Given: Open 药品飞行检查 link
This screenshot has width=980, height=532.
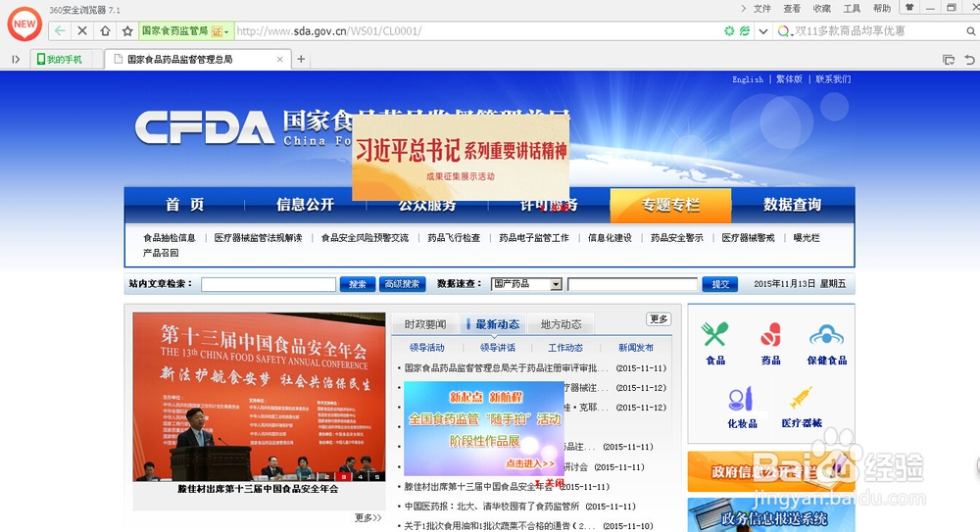Looking at the screenshot, I should coord(454,237).
